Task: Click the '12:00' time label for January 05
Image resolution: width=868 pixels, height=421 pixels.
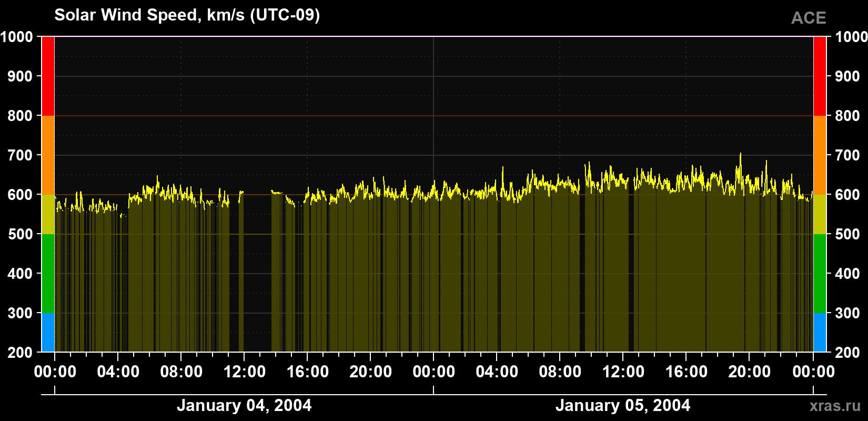Action: pos(623,372)
